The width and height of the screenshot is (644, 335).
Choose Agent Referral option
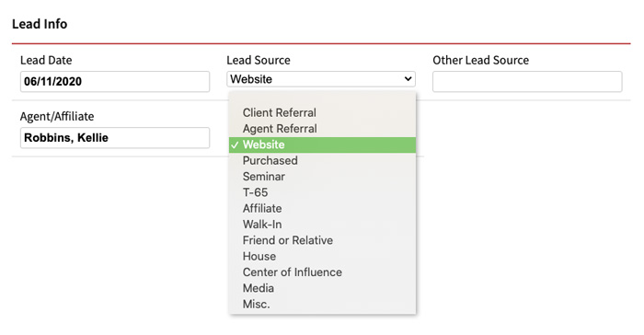[322, 129]
